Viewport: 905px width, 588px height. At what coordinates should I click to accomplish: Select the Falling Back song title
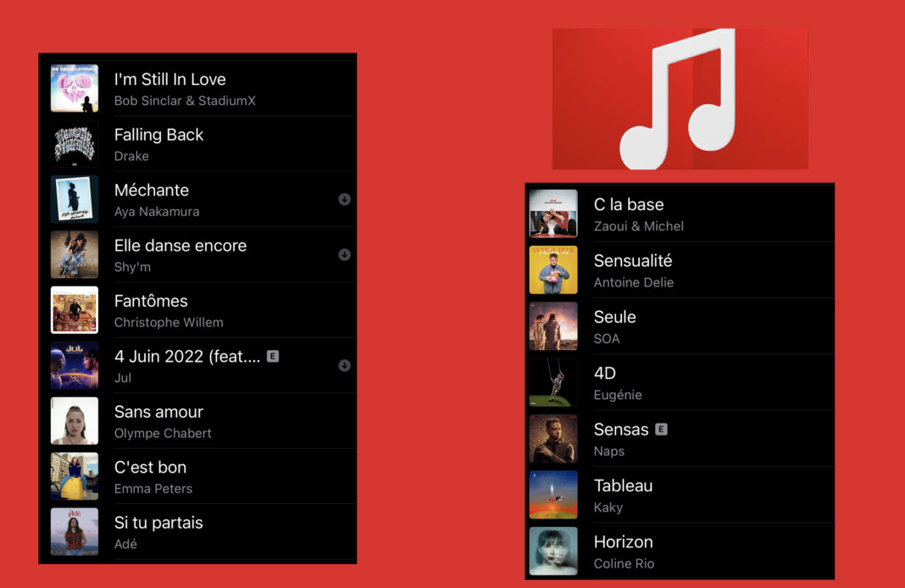[x=158, y=135]
